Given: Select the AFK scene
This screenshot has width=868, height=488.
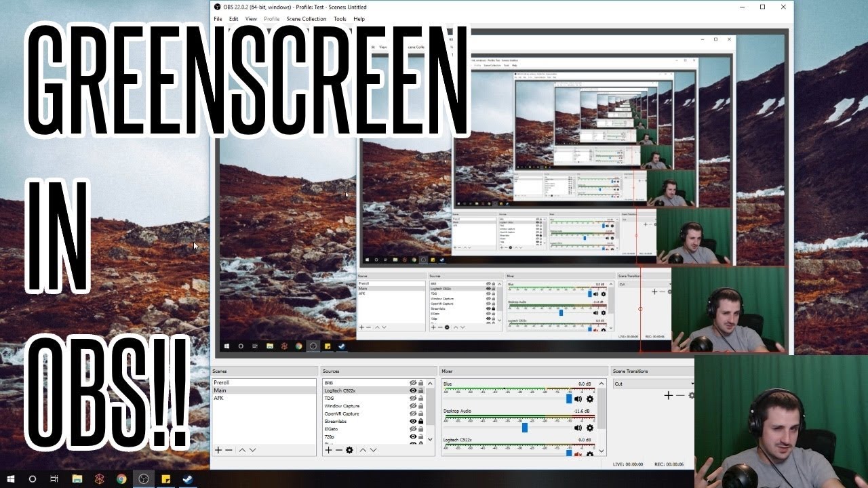Looking at the screenshot, I should [x=264, y=398].
